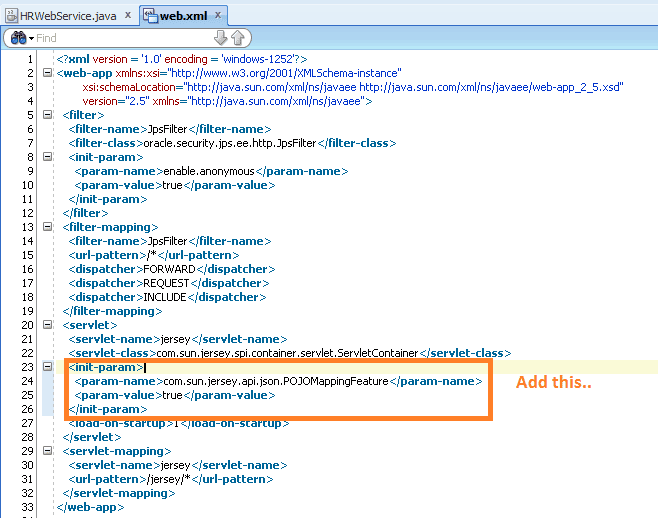The height and width of the screenshot is (518, 658).
Task: Click the 'windows-1252' encoding value
Action: (258, 59)
